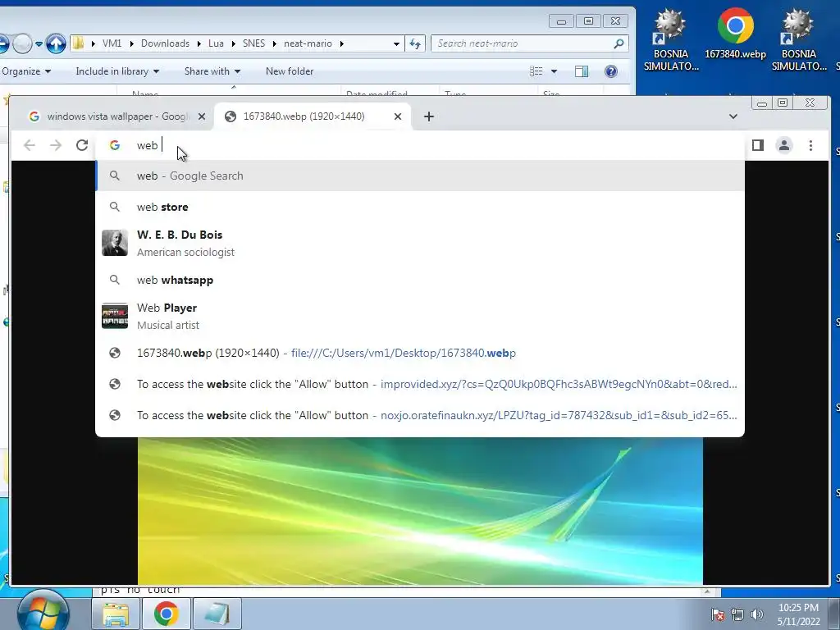Click Google icon in address bar
This screenshot has width=840, height=630.
[x=115, y=145]
